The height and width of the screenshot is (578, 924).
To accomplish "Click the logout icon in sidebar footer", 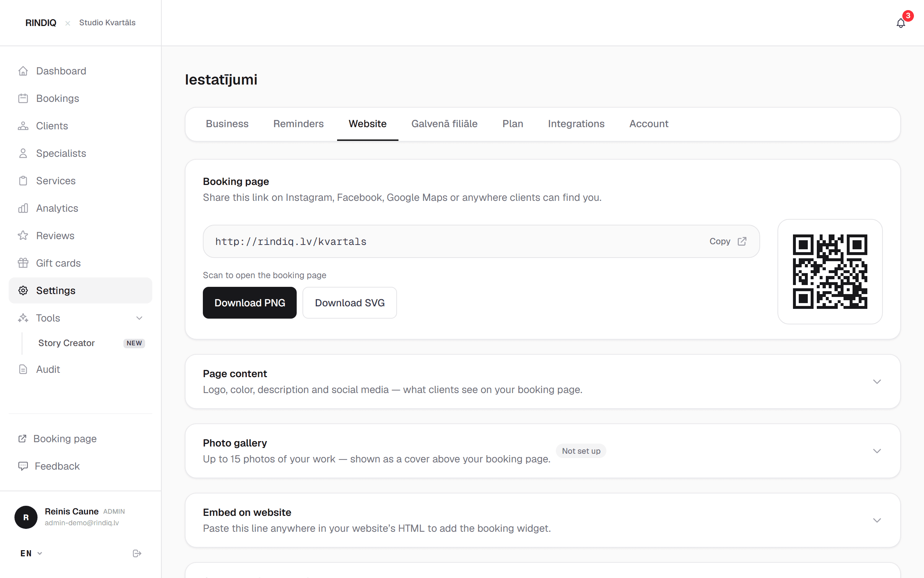I will (137, 553).
